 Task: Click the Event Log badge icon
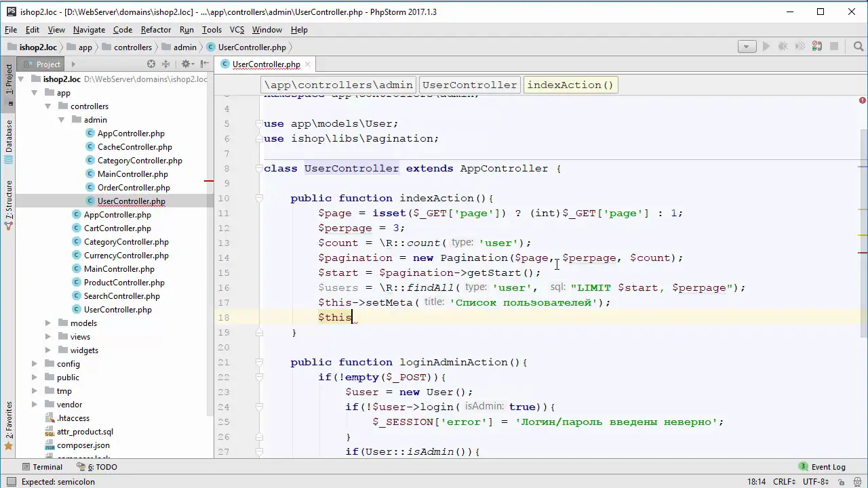pos(803,467)
